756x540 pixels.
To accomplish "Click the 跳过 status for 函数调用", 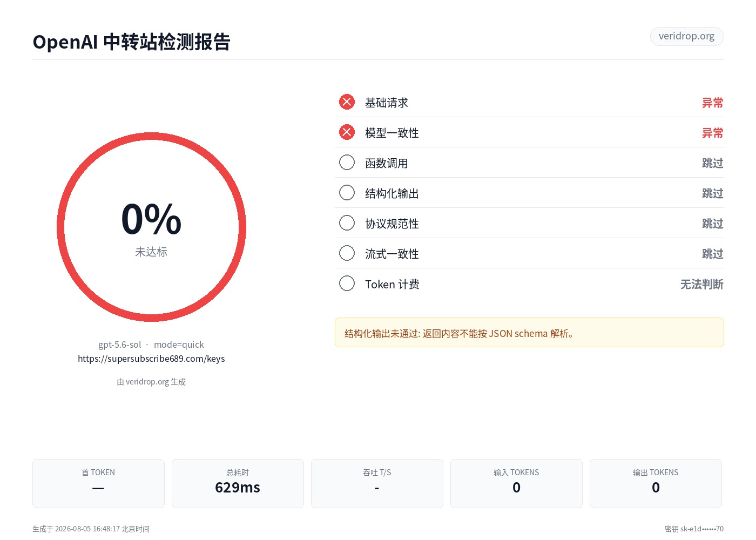I will point(712,163).
